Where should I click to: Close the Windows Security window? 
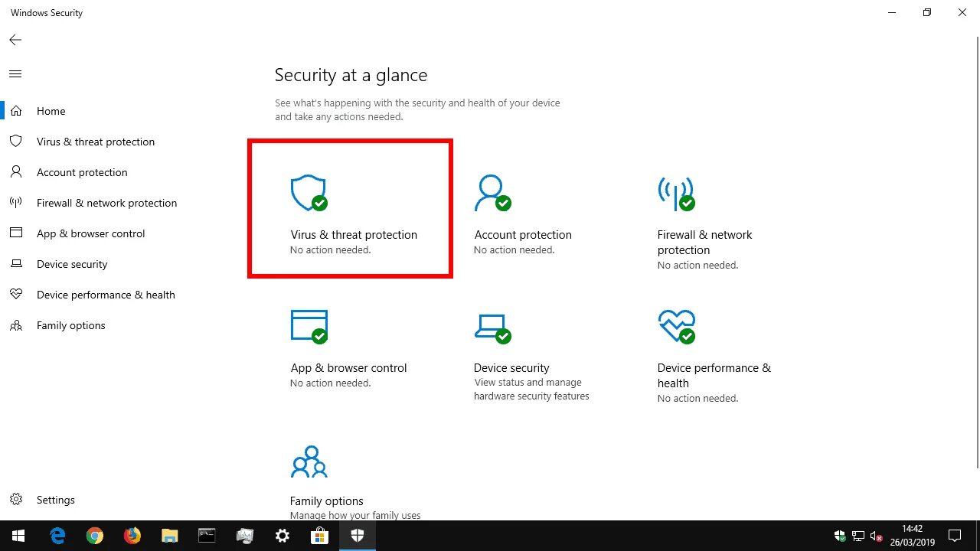tap(962, 13)
